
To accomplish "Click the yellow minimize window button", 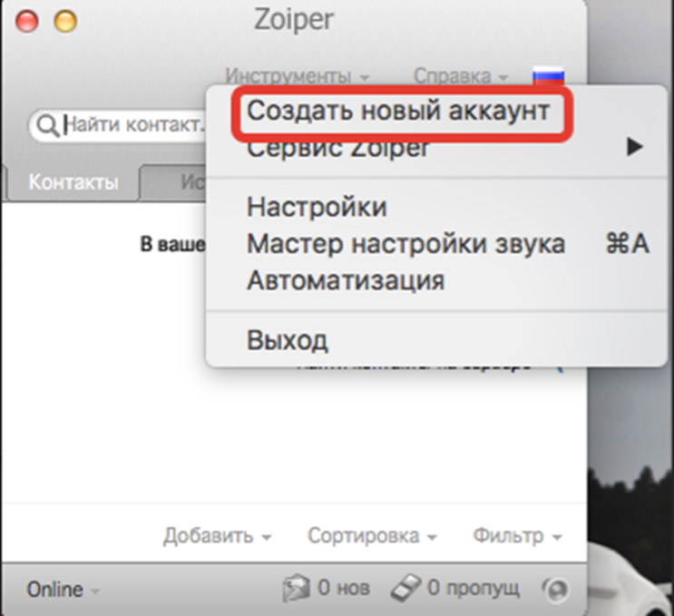I will click(65, 21).
